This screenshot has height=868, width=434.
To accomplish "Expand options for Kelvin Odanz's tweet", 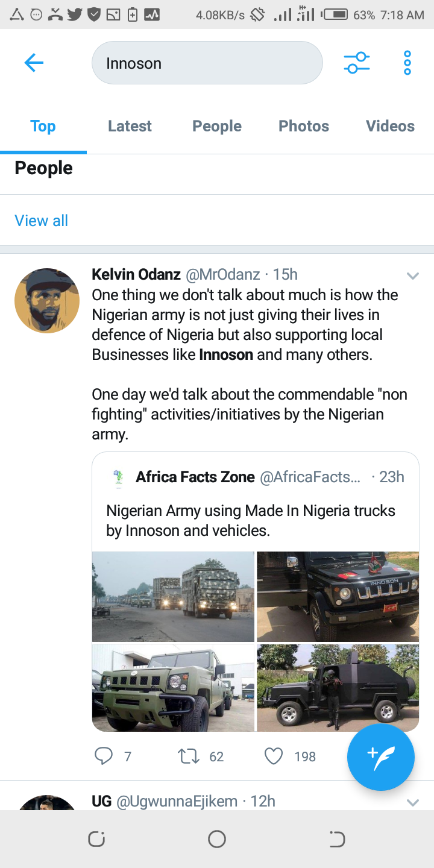I will (412, 276).
